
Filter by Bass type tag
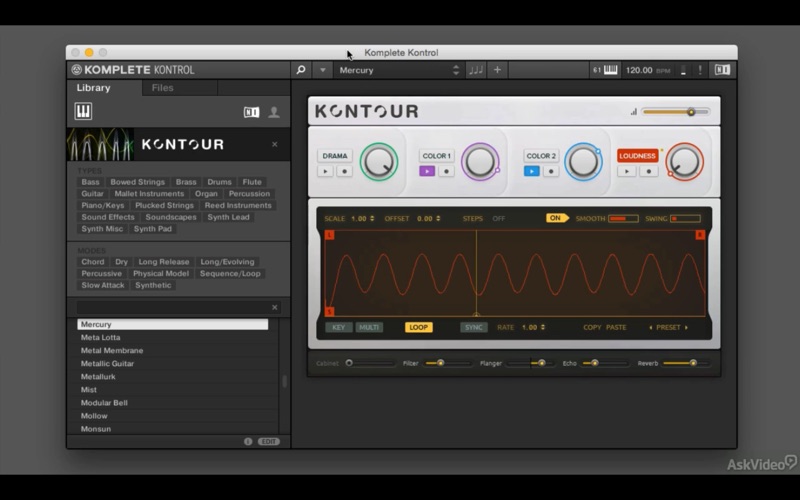[x=90, y=182]
